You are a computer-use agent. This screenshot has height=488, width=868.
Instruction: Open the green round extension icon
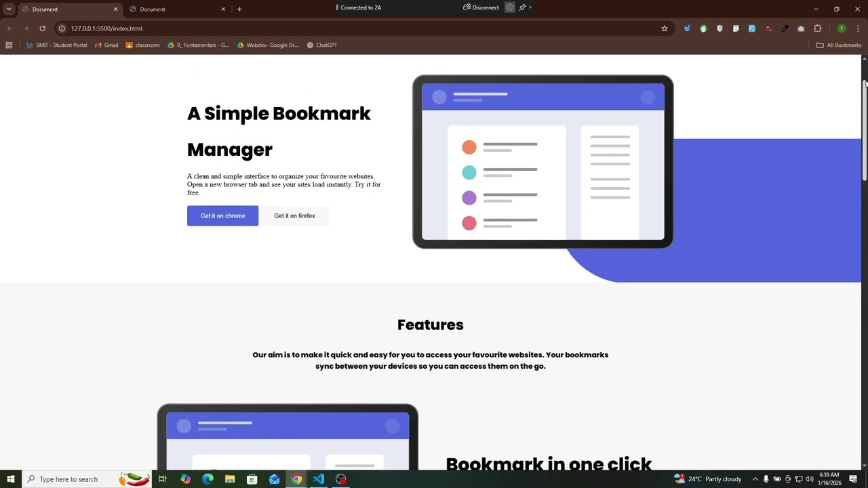click(x=703, y=28)
